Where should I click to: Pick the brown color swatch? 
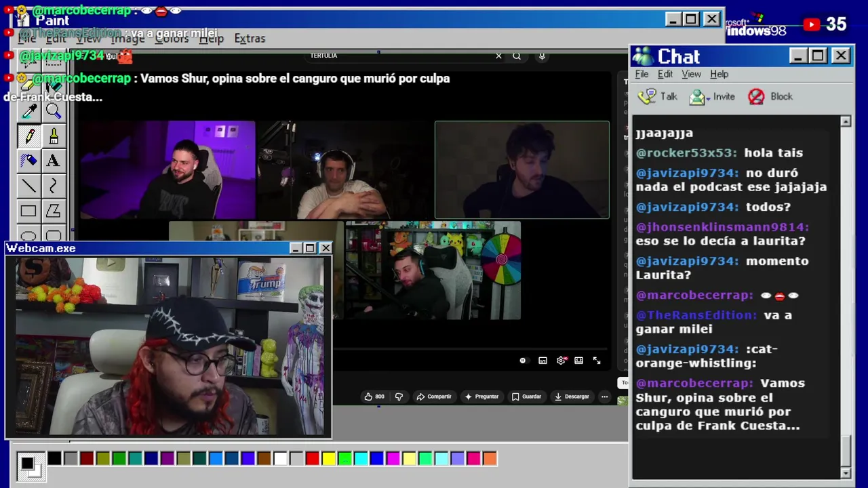(x=264, y=459)
